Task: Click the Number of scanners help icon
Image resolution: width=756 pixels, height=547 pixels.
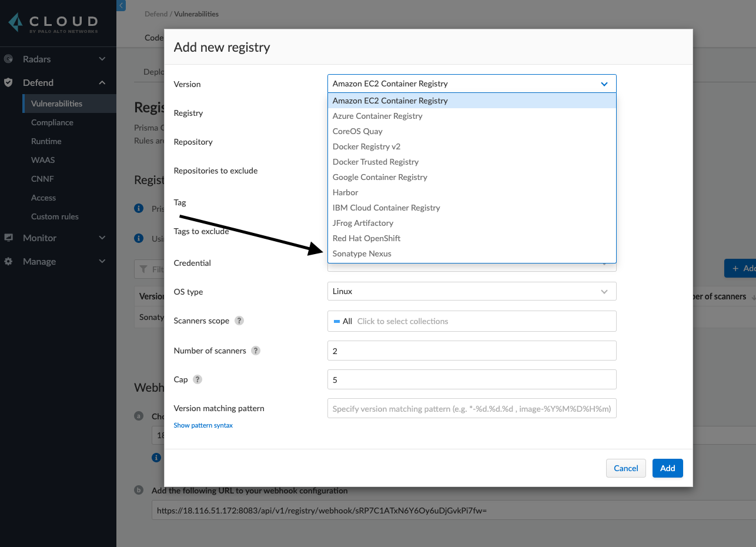Action: point(256,351)
